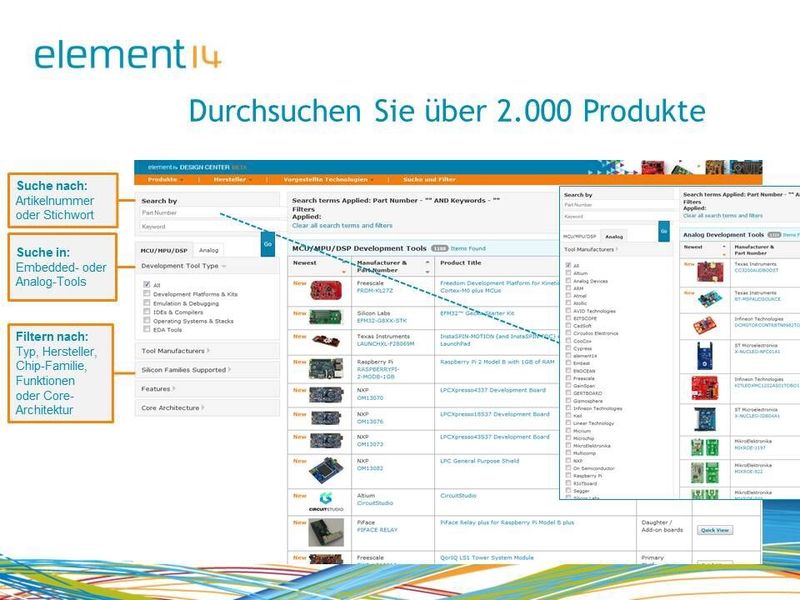
Task: Click Quick View button for PiFace Relay
Action: [715, 530]
